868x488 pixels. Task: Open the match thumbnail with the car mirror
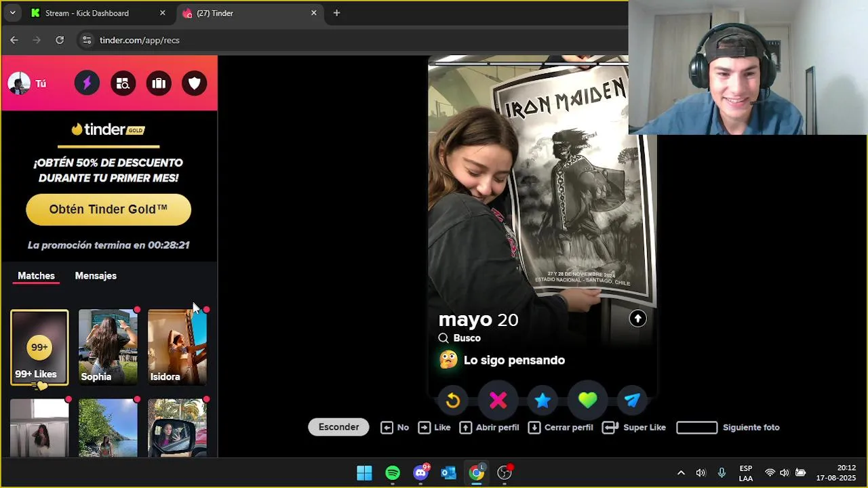177,428
